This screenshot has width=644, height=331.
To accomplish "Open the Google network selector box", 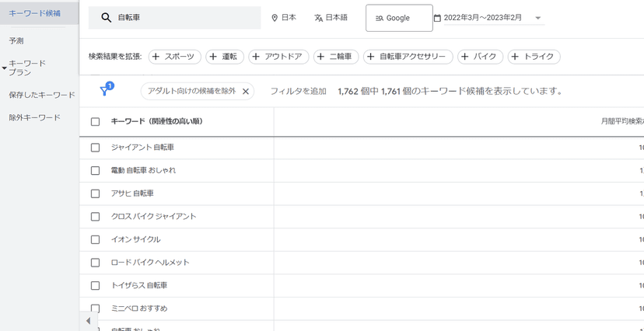I will pos(399,18).
